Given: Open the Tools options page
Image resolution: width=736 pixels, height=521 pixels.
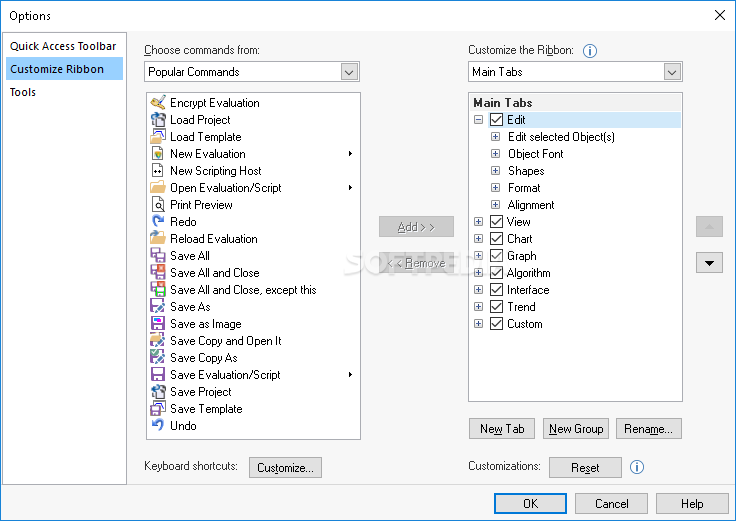Looking at the screenshot, I should point(23,92).
